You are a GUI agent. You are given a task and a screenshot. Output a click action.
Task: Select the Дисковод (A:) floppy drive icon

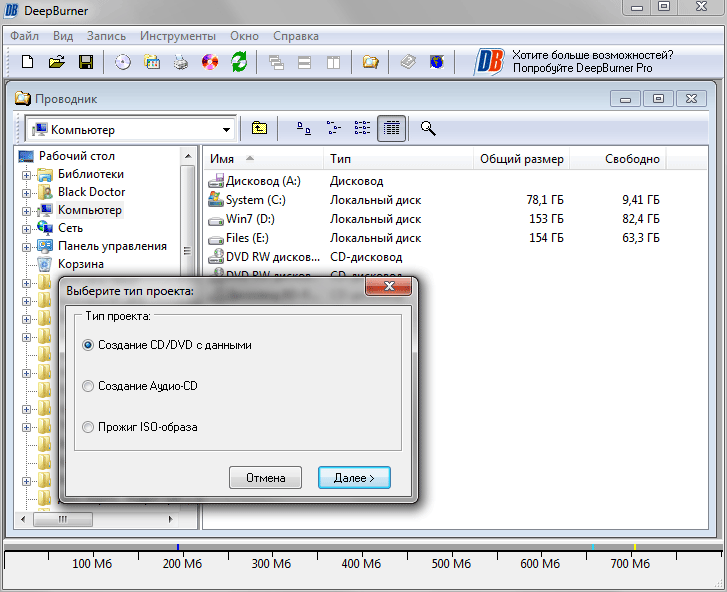pos(216,181)
